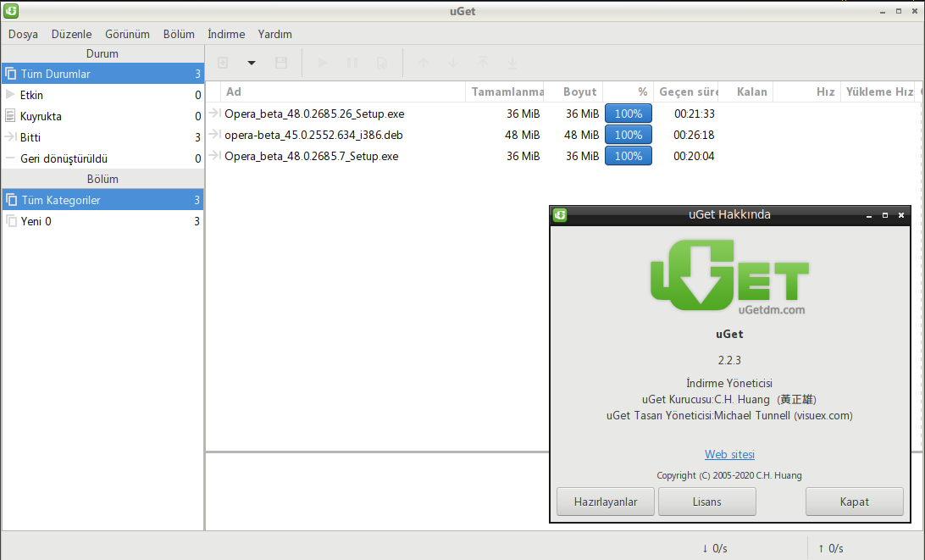Image resolution: width=925 pixels, height=560 pixels.
Task: Click the Hazırlayanlar button
Action: (x=606, y=502)
